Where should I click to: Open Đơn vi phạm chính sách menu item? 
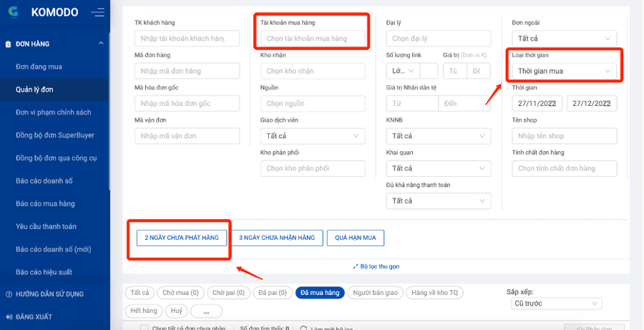click(x=54, y=112)
